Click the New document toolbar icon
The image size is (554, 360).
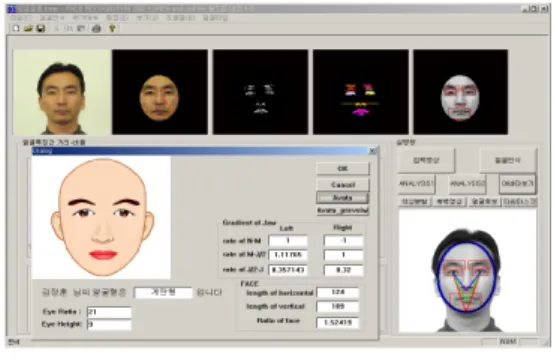pyautogui.click(x=16, y=29)
